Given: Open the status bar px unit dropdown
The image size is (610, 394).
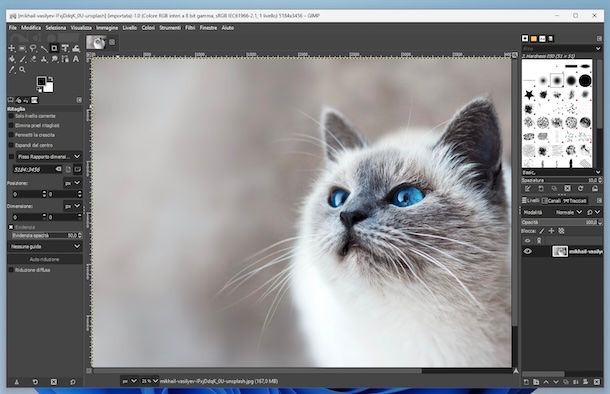Looking at the screenshot, I should tap(129, 382).
